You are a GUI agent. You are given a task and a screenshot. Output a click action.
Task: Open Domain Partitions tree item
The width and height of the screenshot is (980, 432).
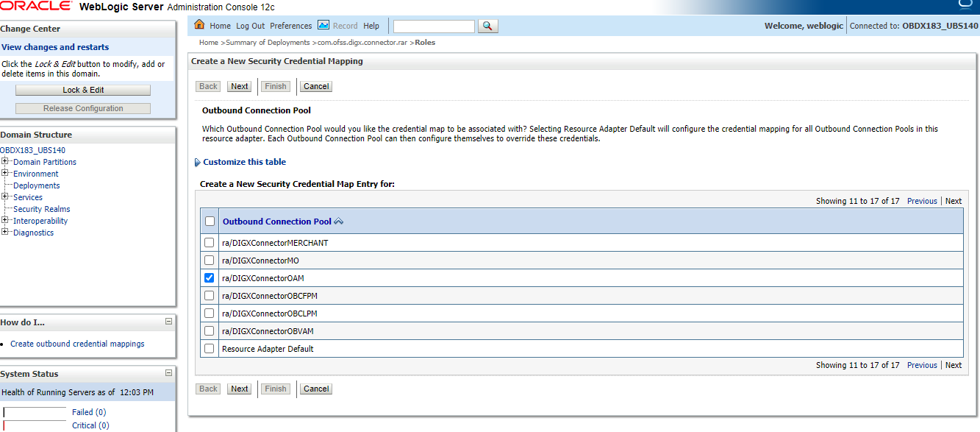pos(45,162)
